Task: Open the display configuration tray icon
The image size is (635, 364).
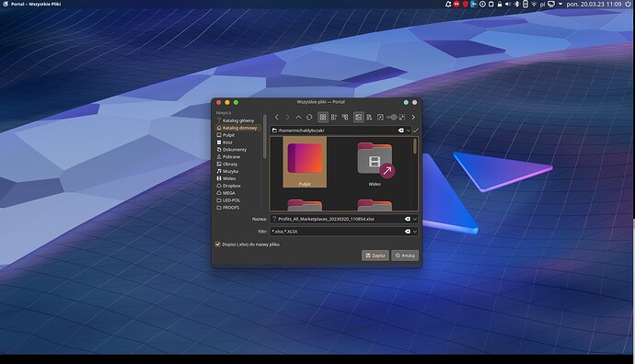Action: coord(551,4)
